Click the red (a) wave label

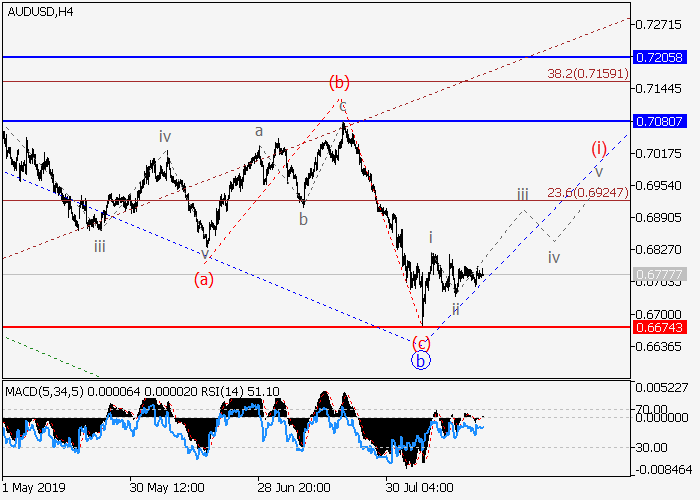click(x=204, y=280)
